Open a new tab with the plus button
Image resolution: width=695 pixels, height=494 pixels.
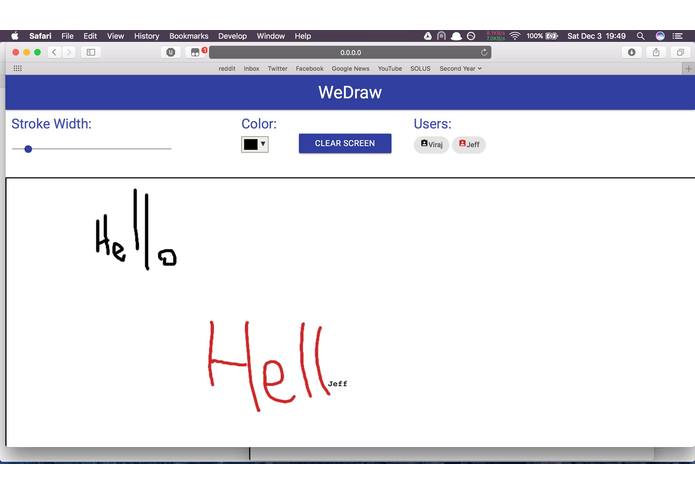click(x=688, y=69)
